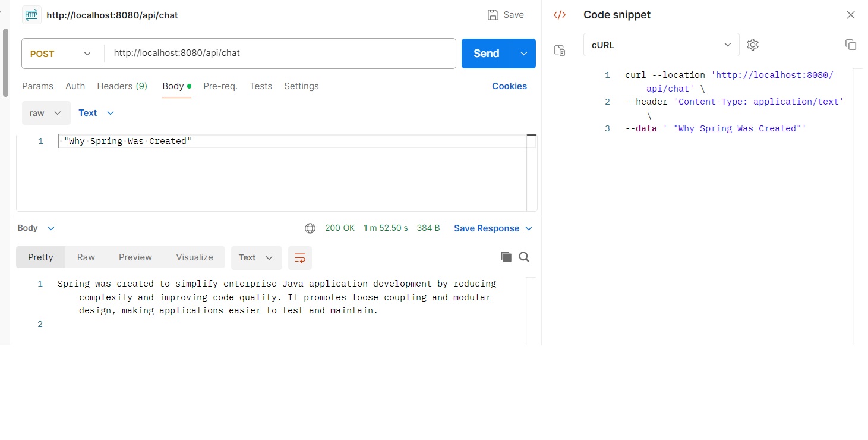Copy the cURL snippet to clipboard
868x440 pixels.
click(851, 45)
